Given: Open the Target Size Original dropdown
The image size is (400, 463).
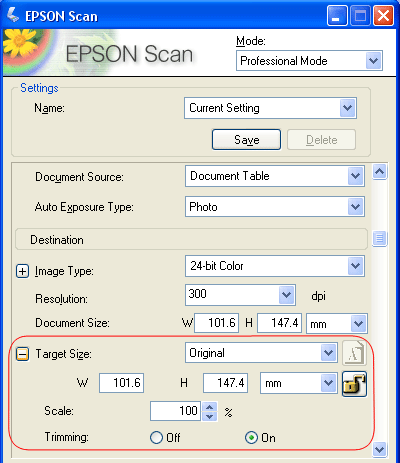Looking at the screenshot, I should click(328, 353).
